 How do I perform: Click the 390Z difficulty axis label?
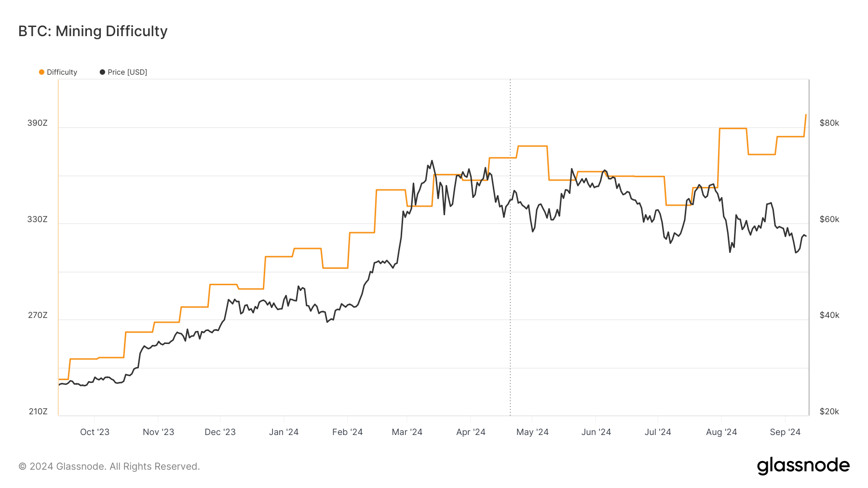pos(38,123)
